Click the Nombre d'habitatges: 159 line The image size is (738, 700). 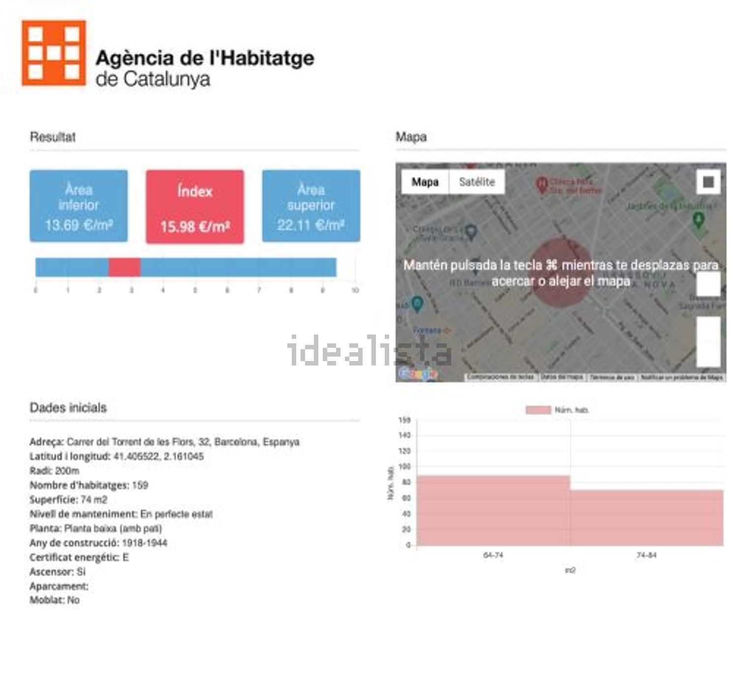(89, 485)
